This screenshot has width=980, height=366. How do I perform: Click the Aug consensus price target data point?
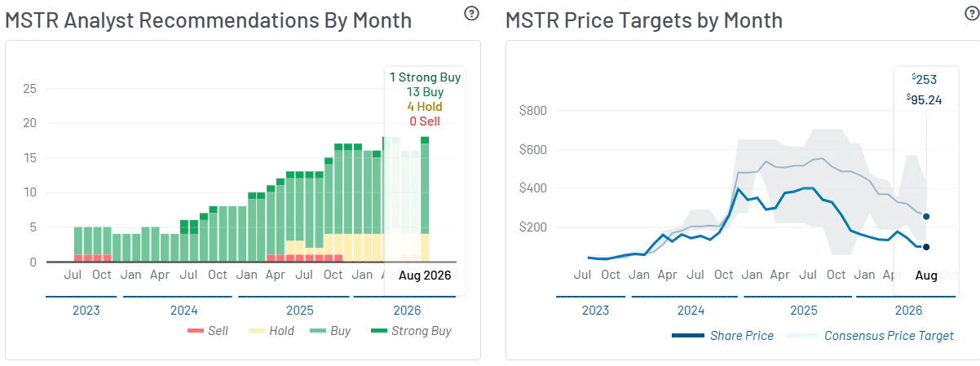[x=926, y=217]
